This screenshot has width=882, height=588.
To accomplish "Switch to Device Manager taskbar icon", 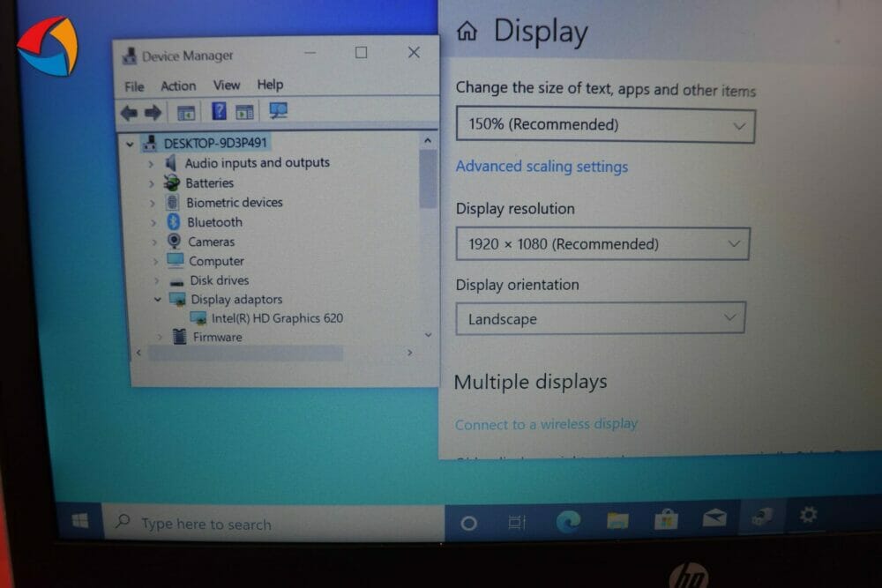I will click(x=762, y=516).
